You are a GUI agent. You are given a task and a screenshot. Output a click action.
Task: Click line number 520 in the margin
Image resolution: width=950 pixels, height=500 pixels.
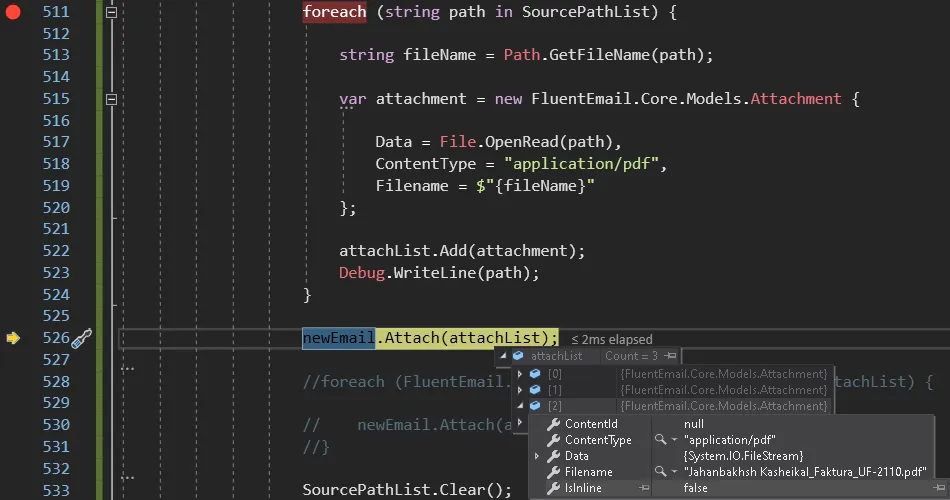56,208
